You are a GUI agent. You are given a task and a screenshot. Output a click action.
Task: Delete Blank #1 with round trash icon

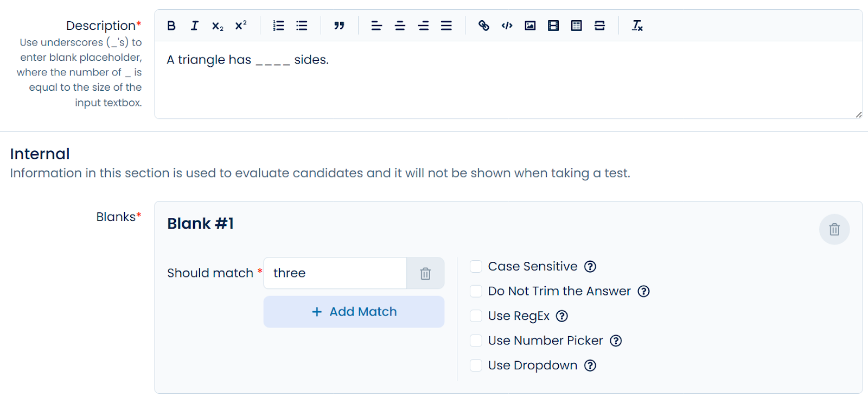point(834,229)
